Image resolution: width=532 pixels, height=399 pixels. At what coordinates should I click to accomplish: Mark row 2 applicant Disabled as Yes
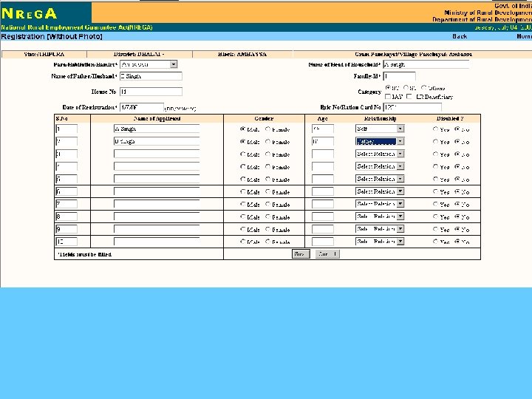[x=435, y=141]
